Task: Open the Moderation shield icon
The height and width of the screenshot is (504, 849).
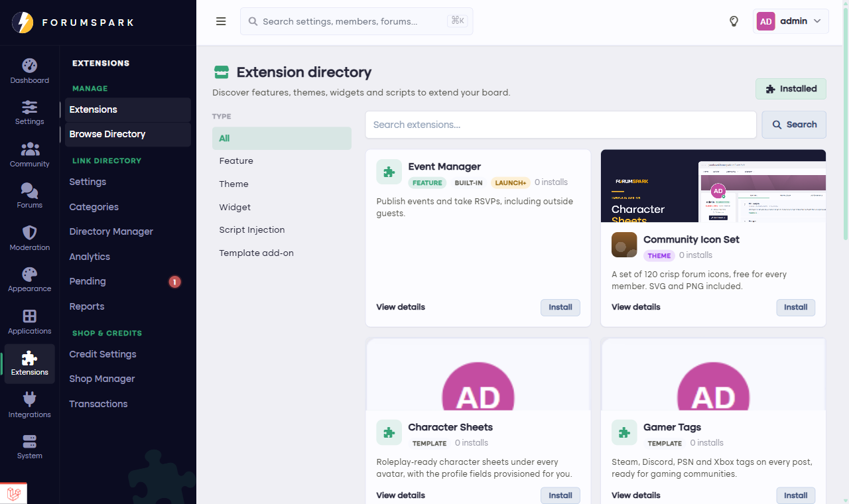Action: (x=30, y=232)
